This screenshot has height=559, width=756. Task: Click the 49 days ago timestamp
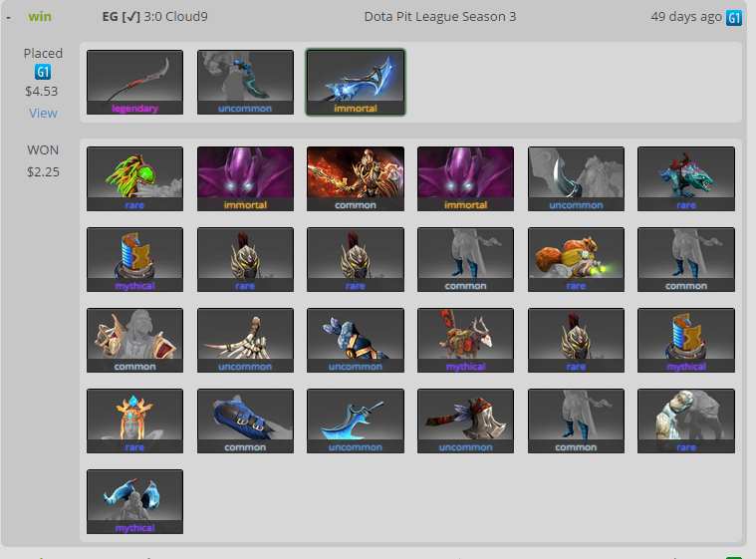(x=686, y=17)
